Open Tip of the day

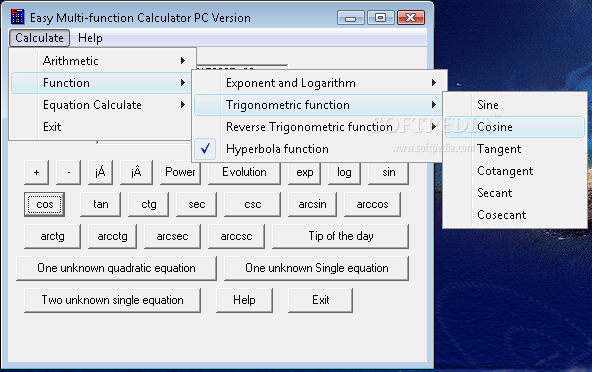point(341,236)
